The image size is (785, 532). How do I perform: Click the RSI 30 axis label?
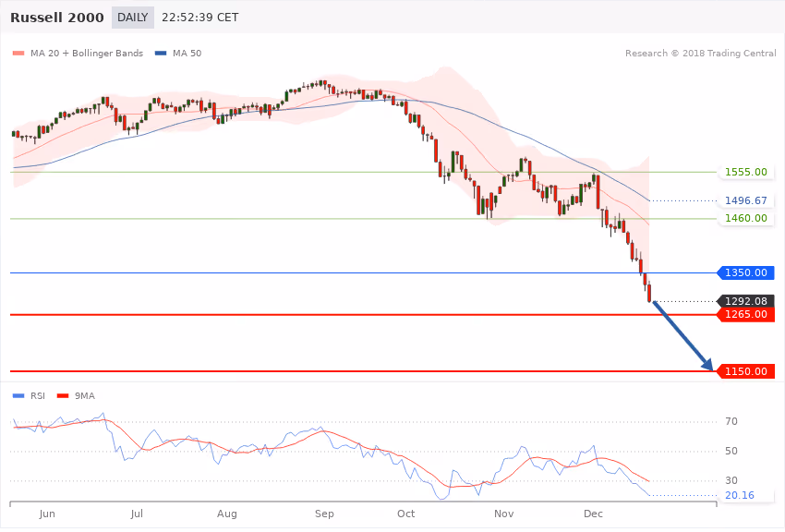click(x=731, y=480)
